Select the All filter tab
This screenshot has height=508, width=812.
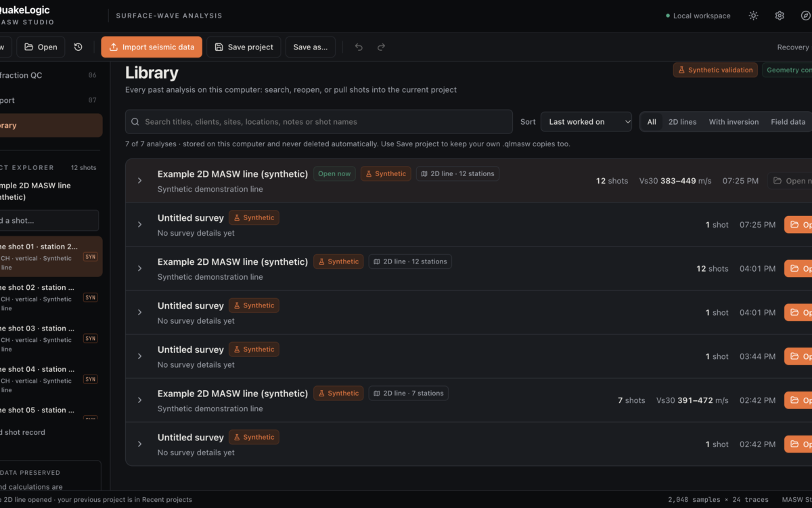pyautogui.click(x=652, y=122)
